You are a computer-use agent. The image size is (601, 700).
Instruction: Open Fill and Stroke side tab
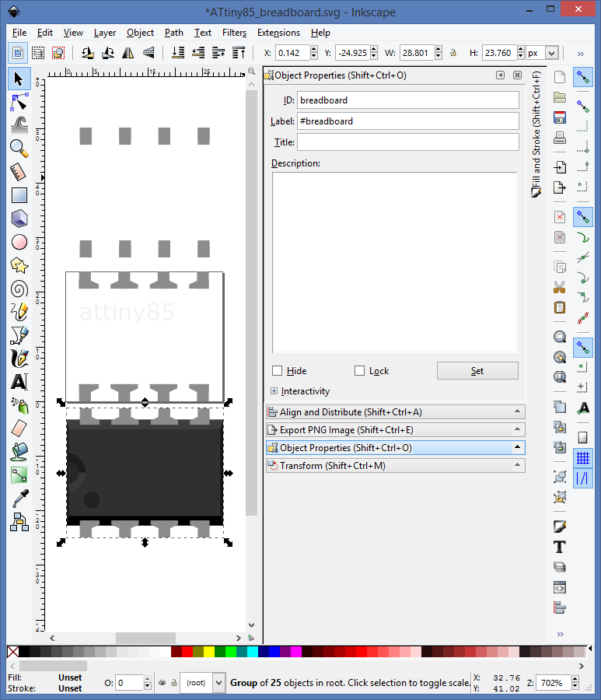click(536, 134)
